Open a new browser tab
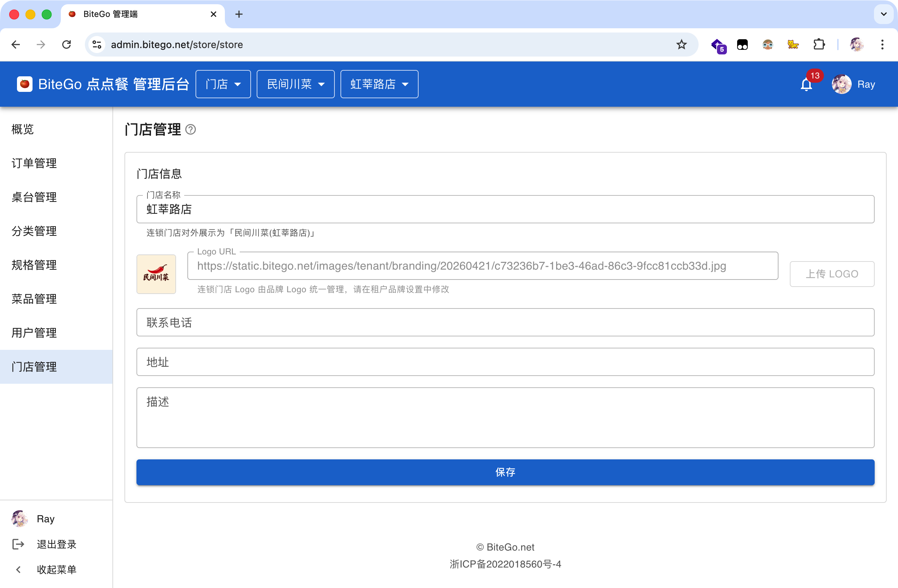 (x=239, y=14)
